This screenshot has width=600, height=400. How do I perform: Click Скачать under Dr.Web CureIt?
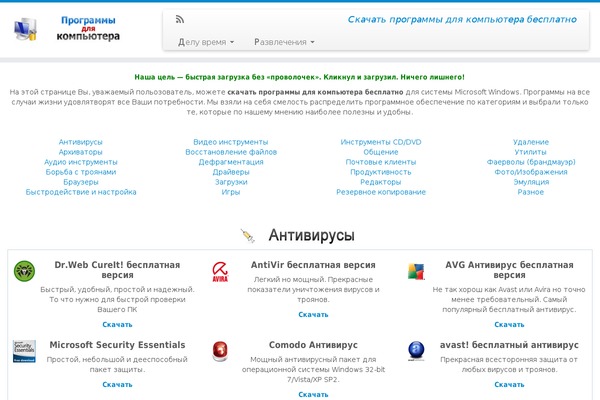(117, 324)
